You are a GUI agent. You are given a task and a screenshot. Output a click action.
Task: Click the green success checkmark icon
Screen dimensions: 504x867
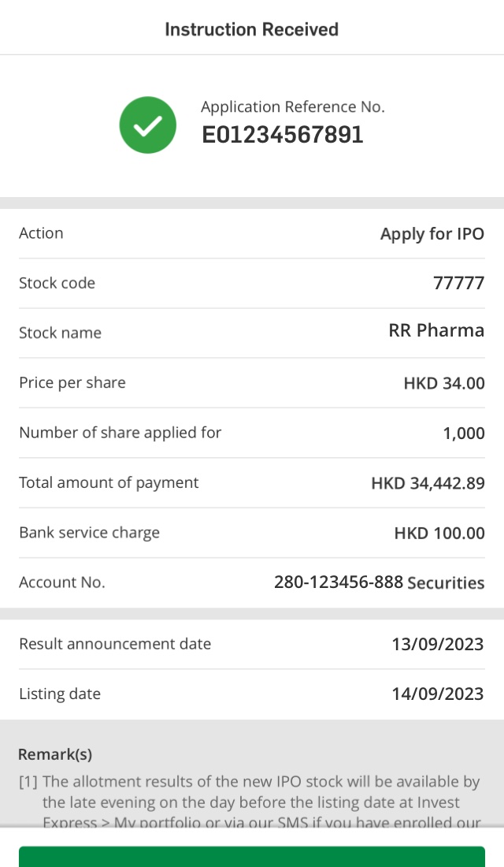point(147,125)
